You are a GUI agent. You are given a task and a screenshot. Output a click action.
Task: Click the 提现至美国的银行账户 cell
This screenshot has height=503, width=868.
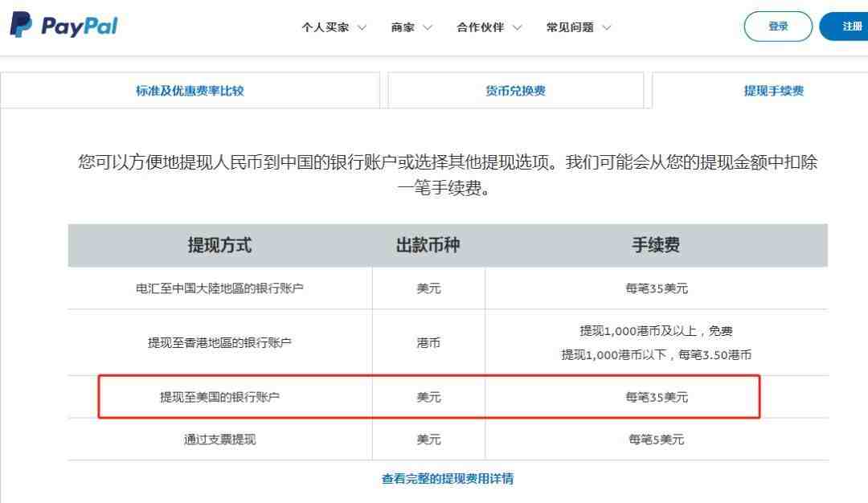point(219,397)
